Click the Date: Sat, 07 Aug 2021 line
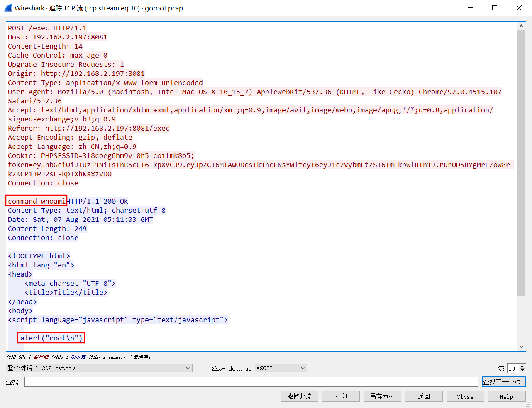 81,219
